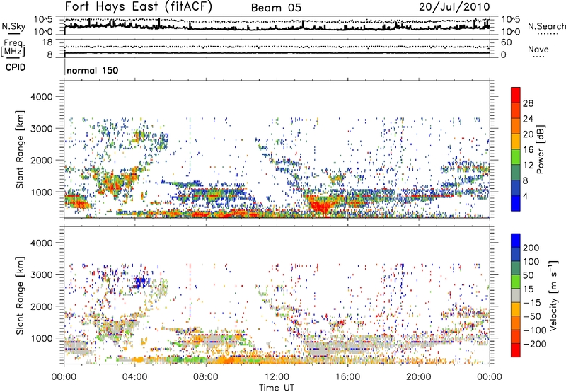The width and height of the screenshot is (566, 392).
Task: Click the '1000' tick on the velocity panel
Action: pos(42,338)
